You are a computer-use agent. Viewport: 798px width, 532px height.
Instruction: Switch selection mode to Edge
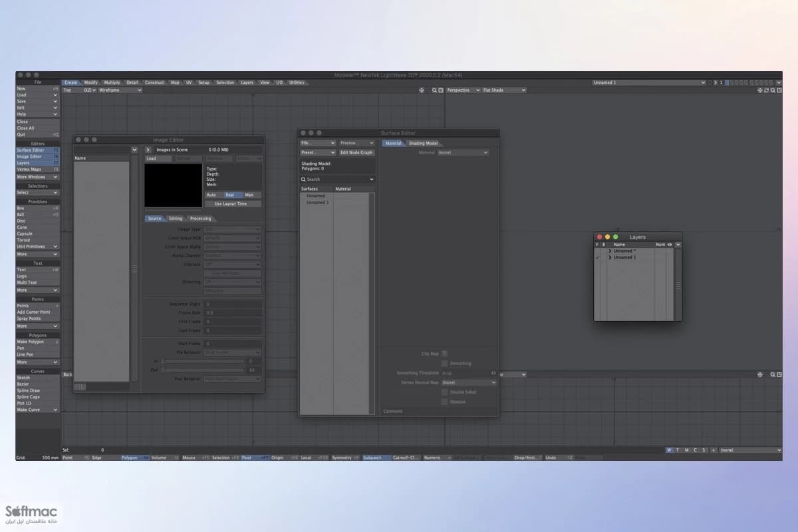tap(104, 458)
